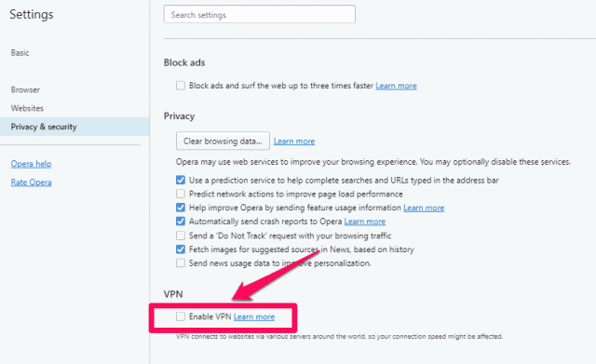Switch to Websites settings section
Screen dimensions: 596x364
27,108
